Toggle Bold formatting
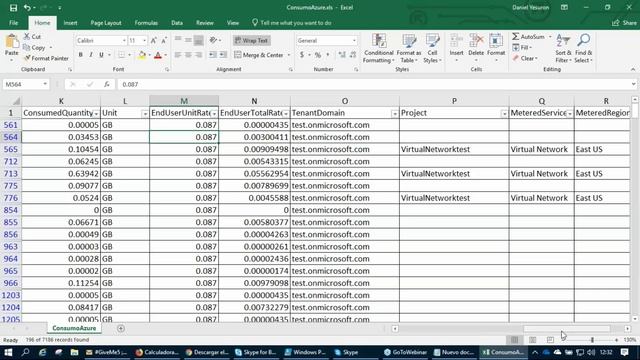 point(80,55)
